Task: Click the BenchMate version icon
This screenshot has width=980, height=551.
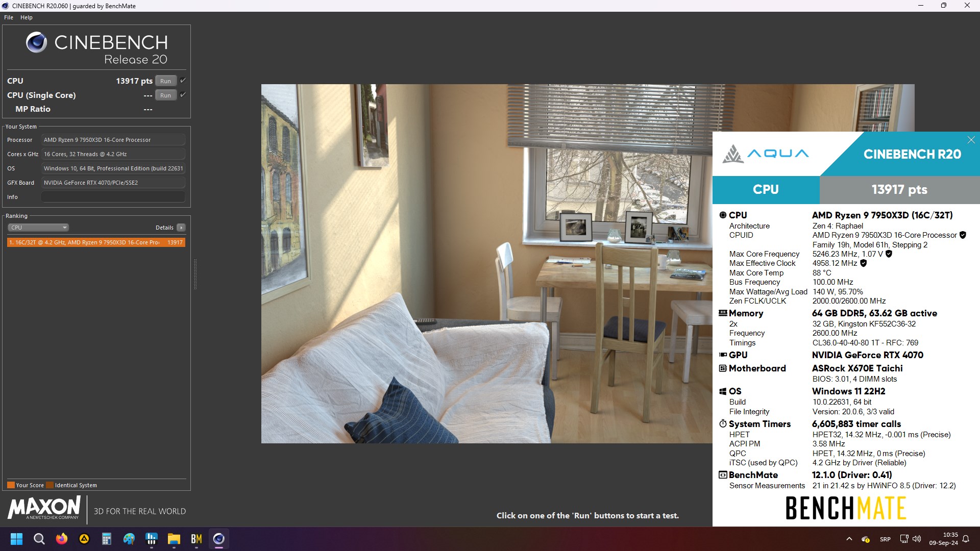Action: (x=723, y=475)
